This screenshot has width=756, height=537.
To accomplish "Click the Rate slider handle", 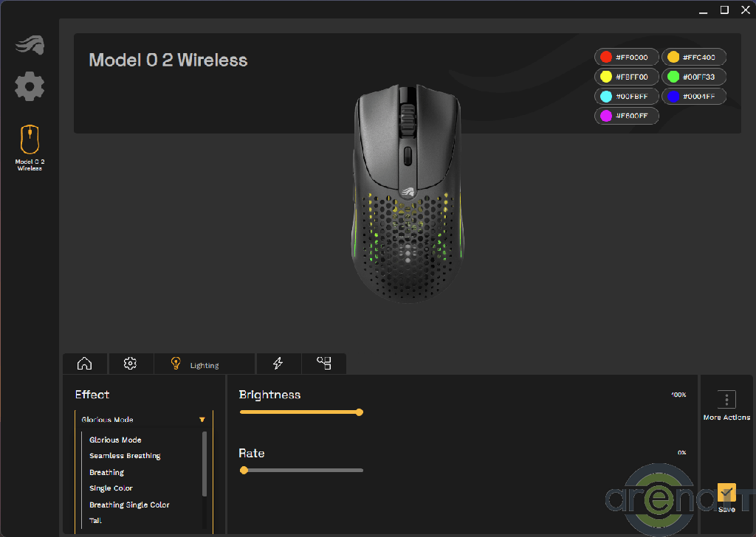I will click(244, 470).
